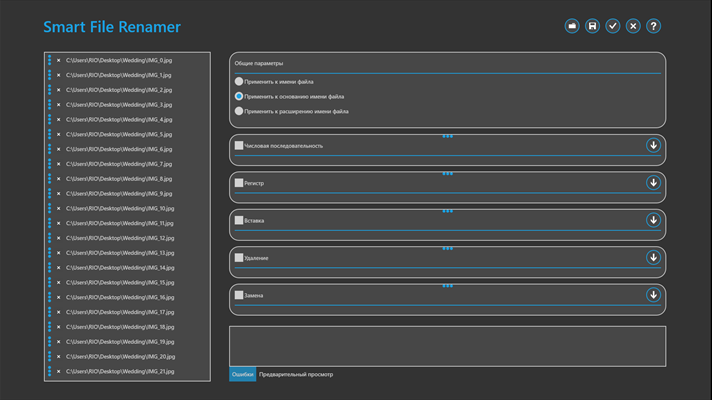Switch to 'Предварительный просмотр' tab
Screen dimensions: 712x400
pyautogui.click(x=296, y=375)
